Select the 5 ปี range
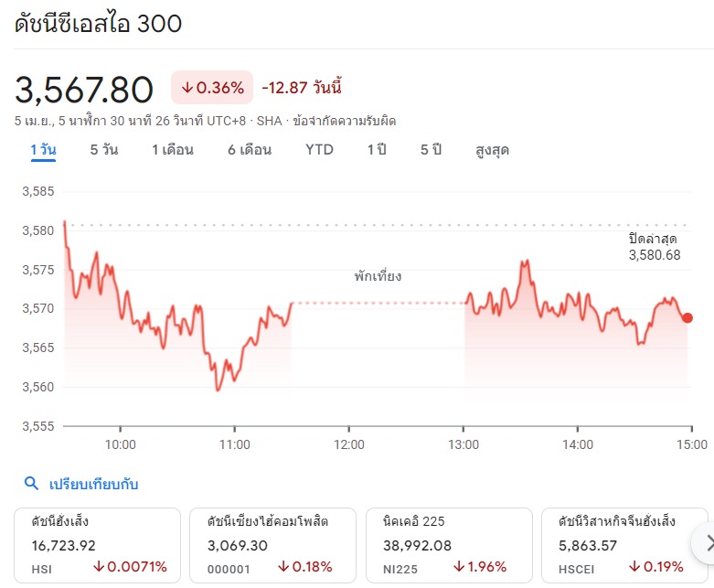Screen dimensions: 714x588 pyautogui.click(x=431, y=150)
